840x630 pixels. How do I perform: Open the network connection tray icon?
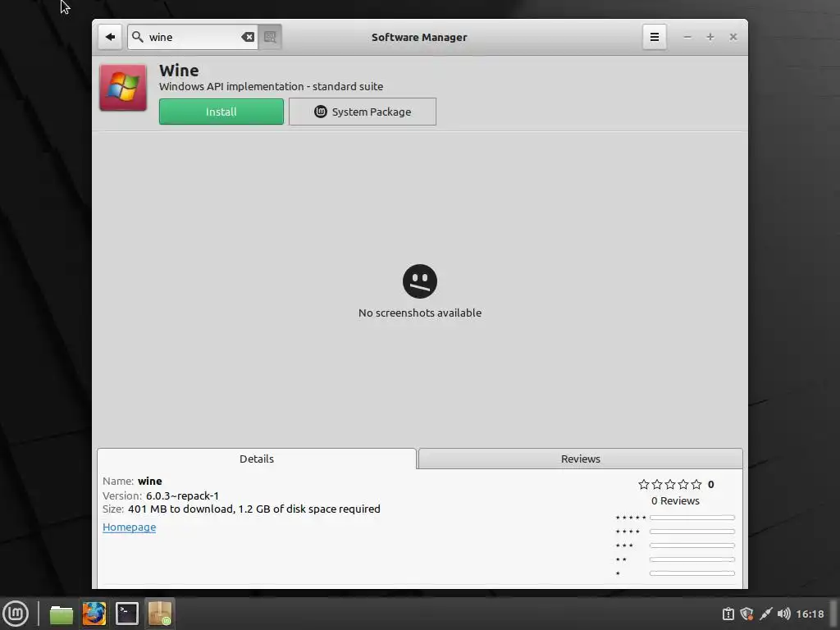click(766, 614)
